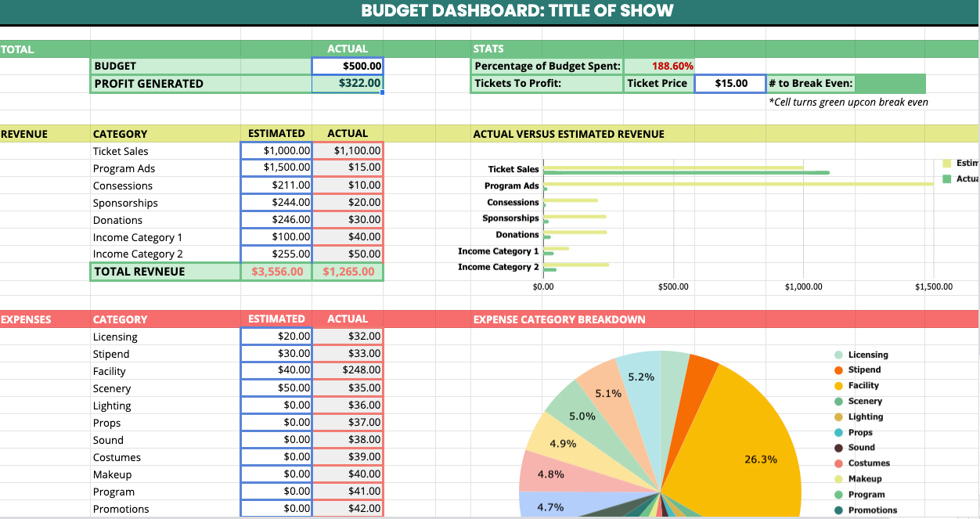Select Income Category 2 estimated value $255.00

(276, 254)
